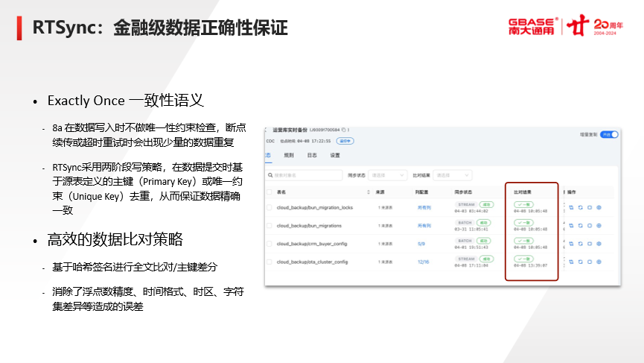Switch to the 日志 tab
This screenshot has width=644, height=363.
tap(312, 155)
